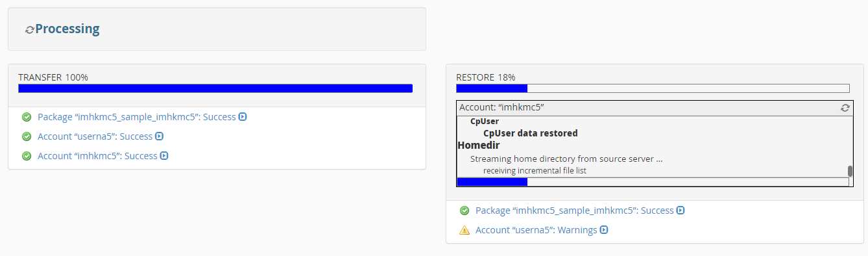
Task: Click the green check icon beside the Restore package entry
Action: (464, 211)
